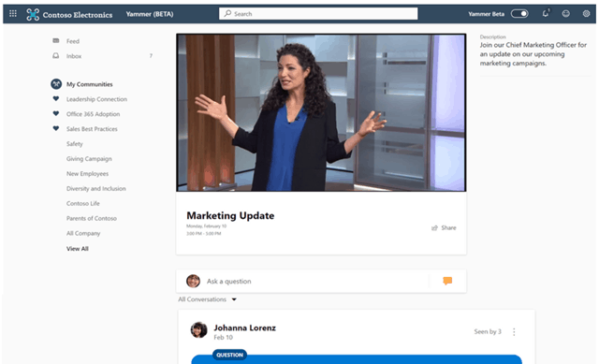Click heart icon beside Leadership Connection
The image size is (599, 364).
[x=56, y=99]
